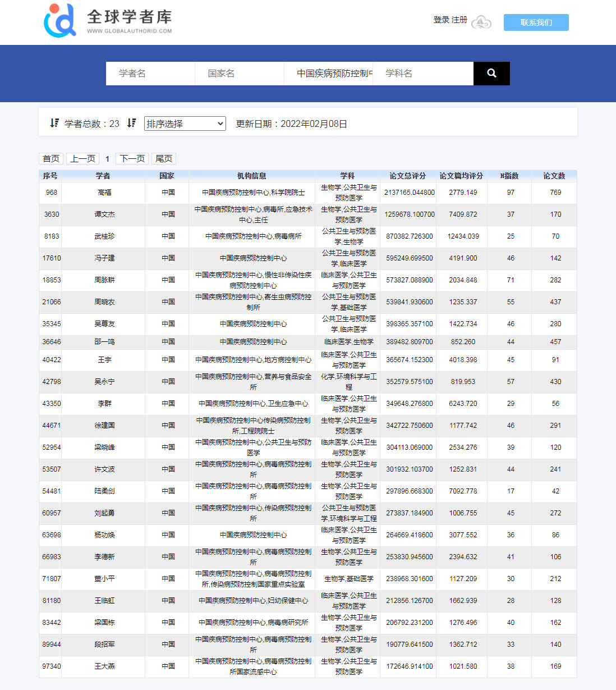Go to 首页 pagination button
Image resolution: width=616 pixels, height=690 pixels.
point(51,158)
